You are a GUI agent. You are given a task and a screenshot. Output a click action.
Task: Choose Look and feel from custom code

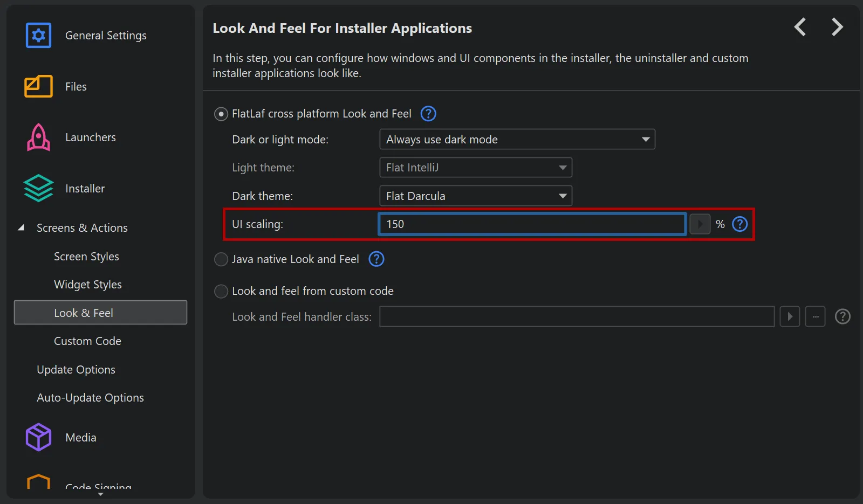click(x=221, y=292)
